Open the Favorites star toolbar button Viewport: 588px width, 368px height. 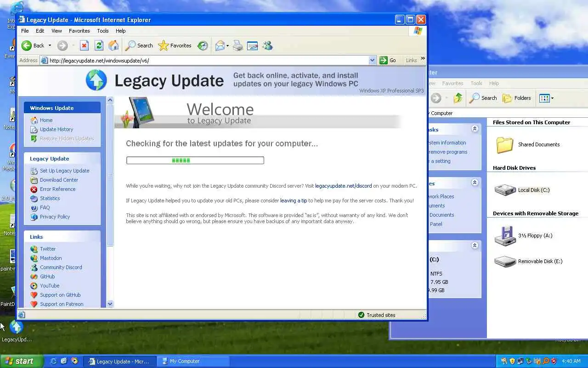175,46
